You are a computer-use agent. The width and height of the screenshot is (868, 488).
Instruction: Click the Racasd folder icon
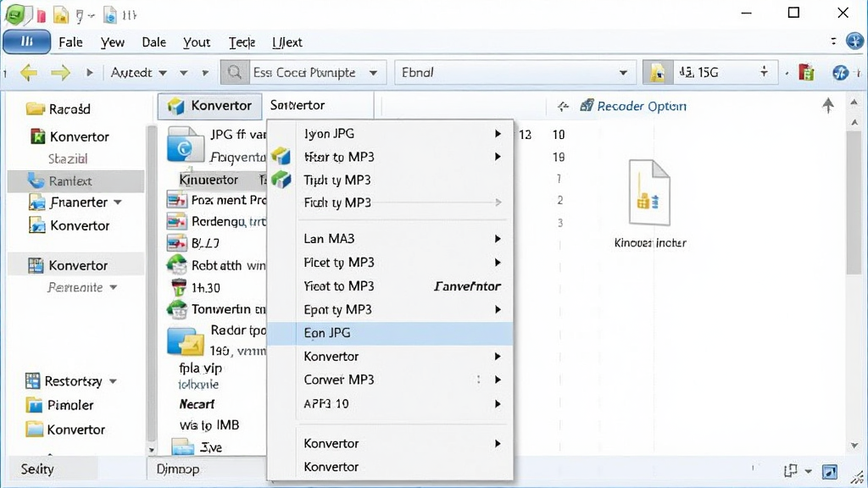[35, 108]
